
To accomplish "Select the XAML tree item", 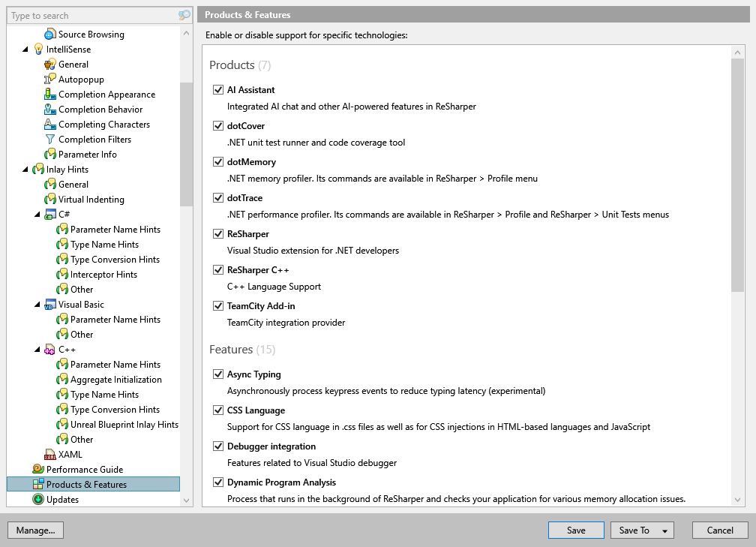I will [70, 455].
